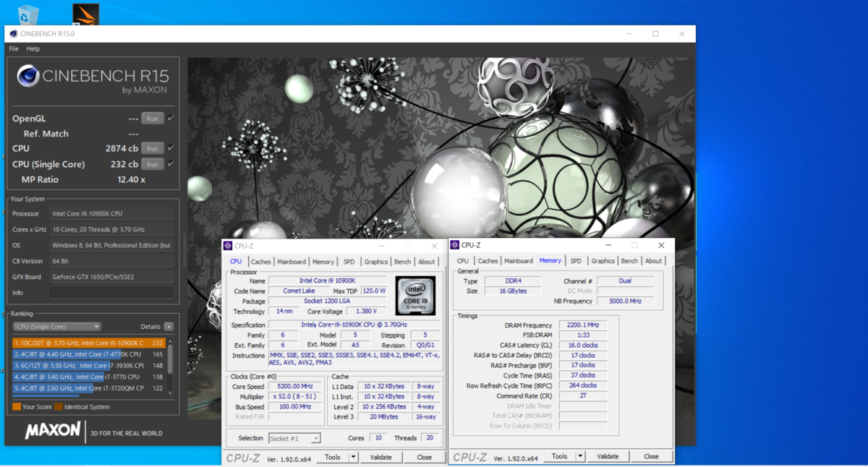Click Validate in CPU-Z Memory window

tap(608, 456)
